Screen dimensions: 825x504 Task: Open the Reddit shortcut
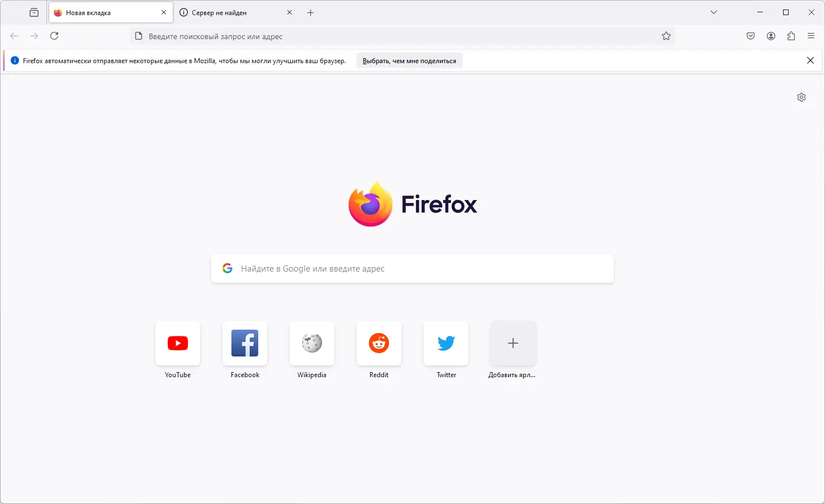[378, 343]
